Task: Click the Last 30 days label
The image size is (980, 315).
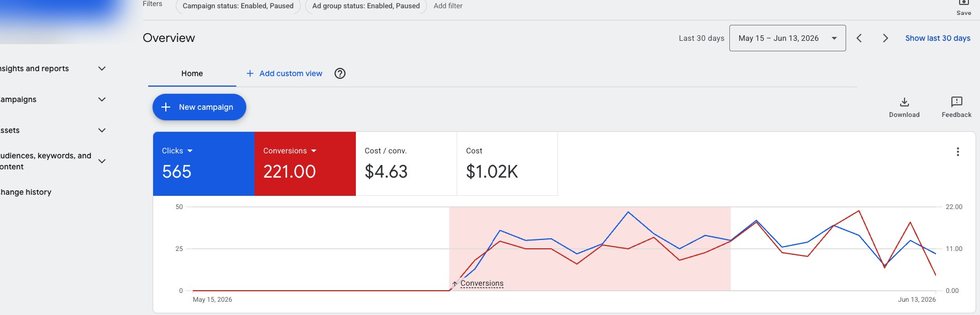Action: [701, 38]
